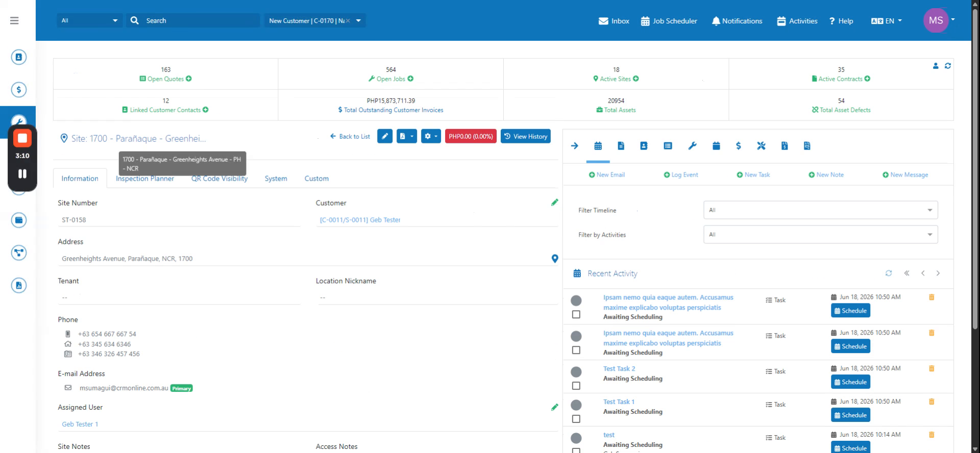Click New Email
The image size is (980, 453).
607,175
